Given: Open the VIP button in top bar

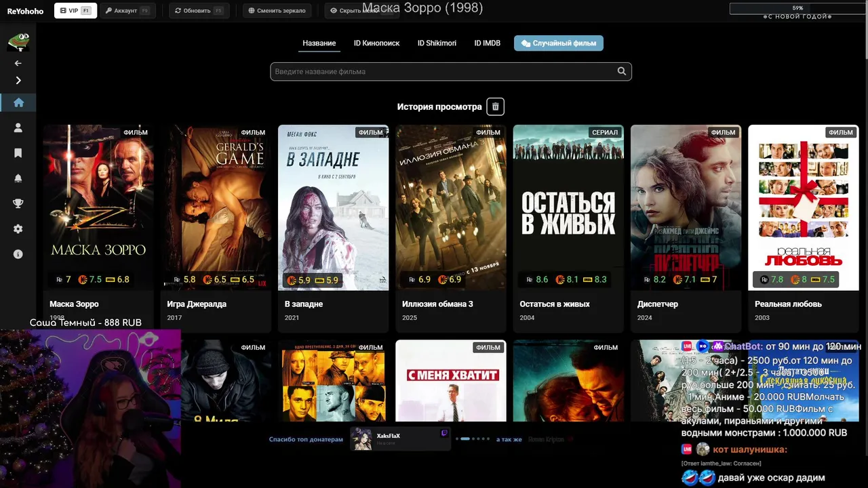Looking at the screenshot, I should coord(75,11).
